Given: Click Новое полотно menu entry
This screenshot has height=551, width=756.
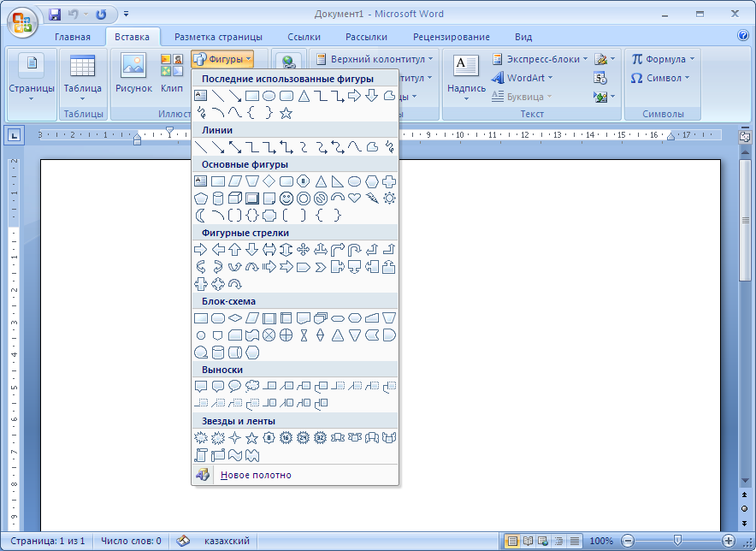Looking at the screenshot, I should (x=295, y=475).
